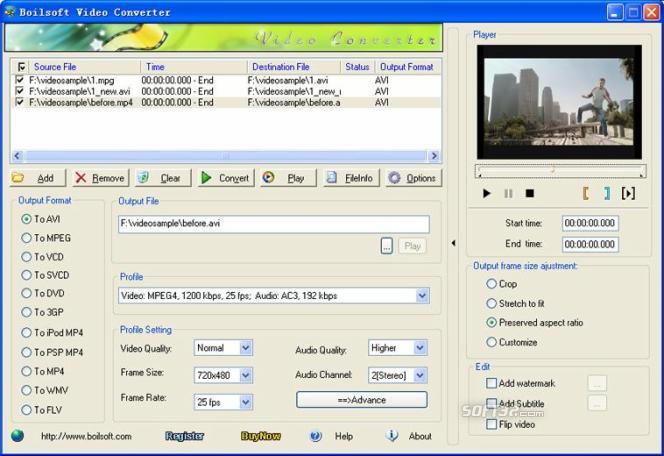Click the About info icon
Viewport: 664px width, 456px height.
[392, 435]
